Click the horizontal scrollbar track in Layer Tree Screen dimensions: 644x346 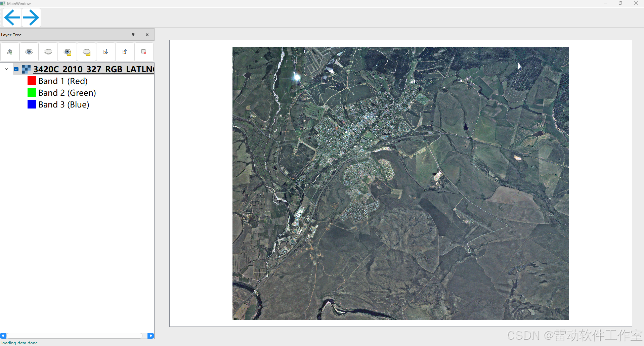(75, 336)
